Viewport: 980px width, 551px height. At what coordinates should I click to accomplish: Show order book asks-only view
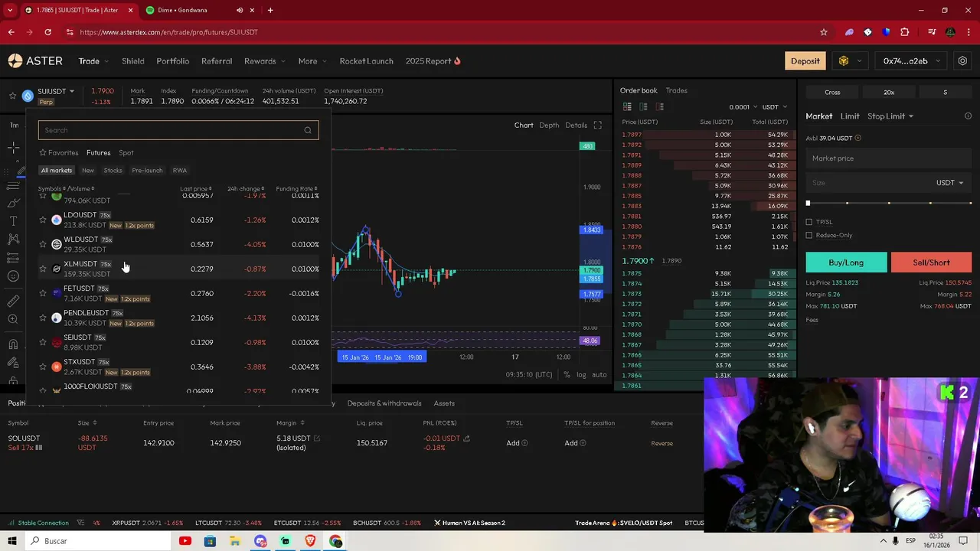pos(660,107)
